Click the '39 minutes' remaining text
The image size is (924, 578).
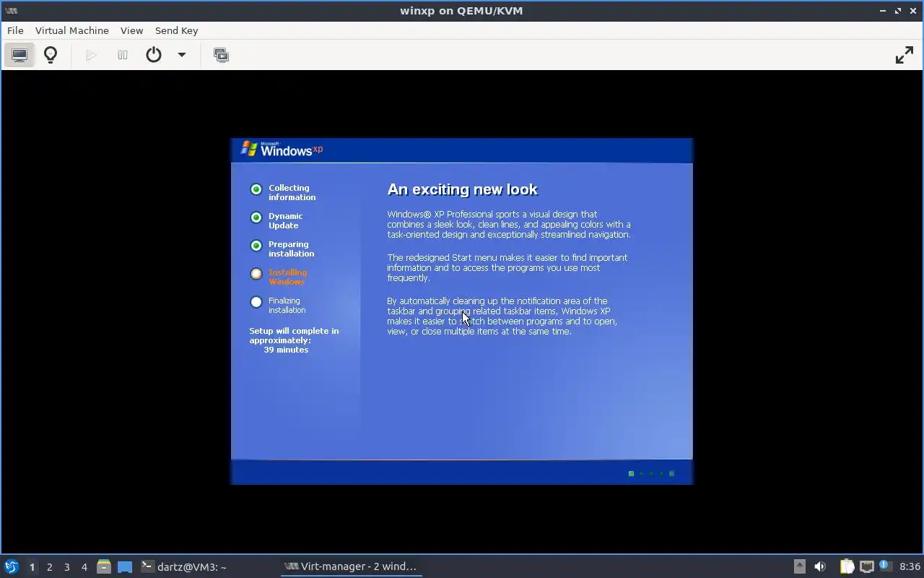(286, 350)
